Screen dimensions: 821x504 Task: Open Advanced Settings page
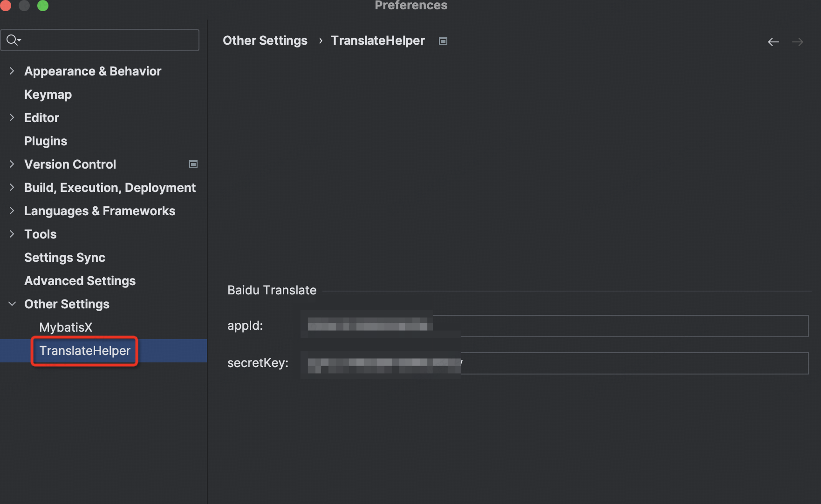pos(80,281)
